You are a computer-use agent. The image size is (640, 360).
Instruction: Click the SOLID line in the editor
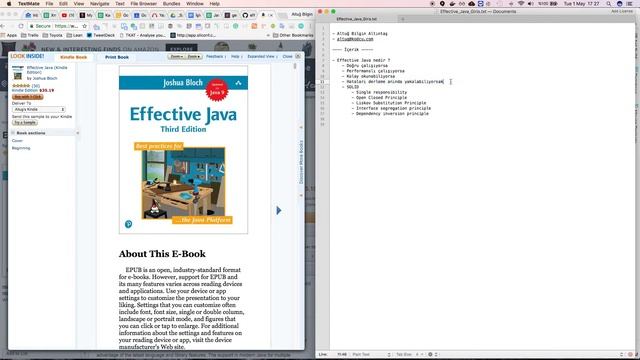click(x=352, y=87)
